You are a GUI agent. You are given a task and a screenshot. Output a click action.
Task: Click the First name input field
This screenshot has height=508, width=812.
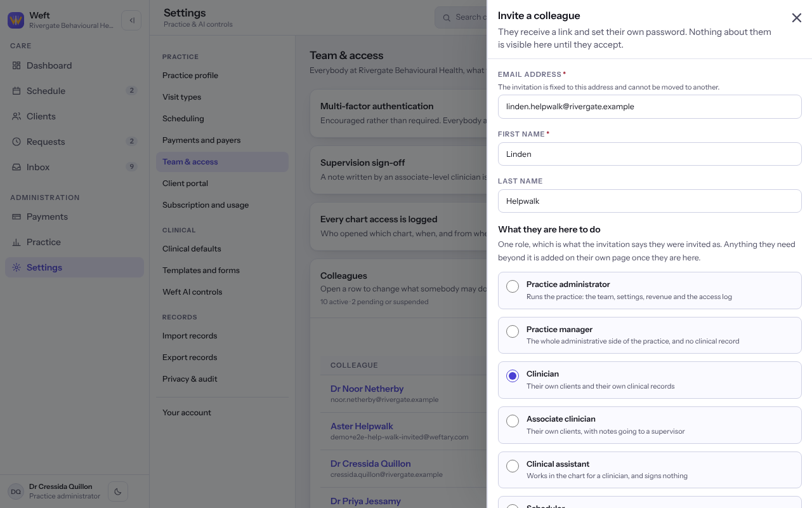point(650,154)
